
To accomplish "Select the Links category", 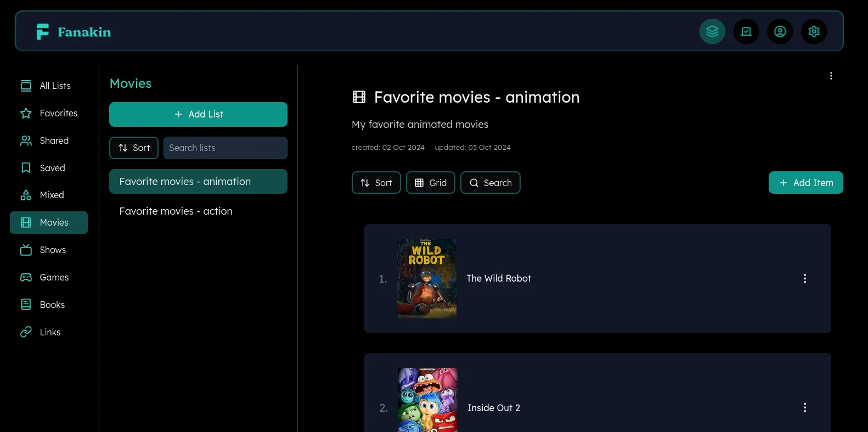I will [x=49, y=332].
